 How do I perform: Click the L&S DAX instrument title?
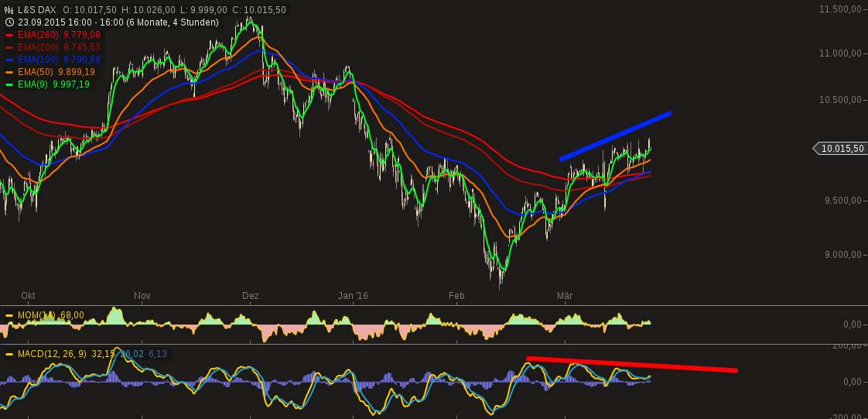pyautogui.click(x=36, y=10)
